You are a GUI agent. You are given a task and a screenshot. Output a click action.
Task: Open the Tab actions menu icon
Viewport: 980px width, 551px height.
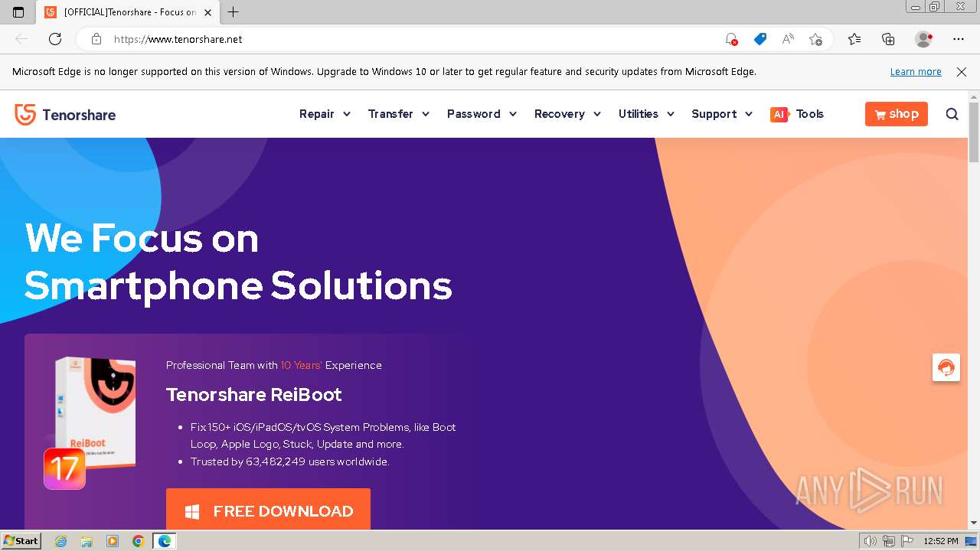(x=18, y=12)
